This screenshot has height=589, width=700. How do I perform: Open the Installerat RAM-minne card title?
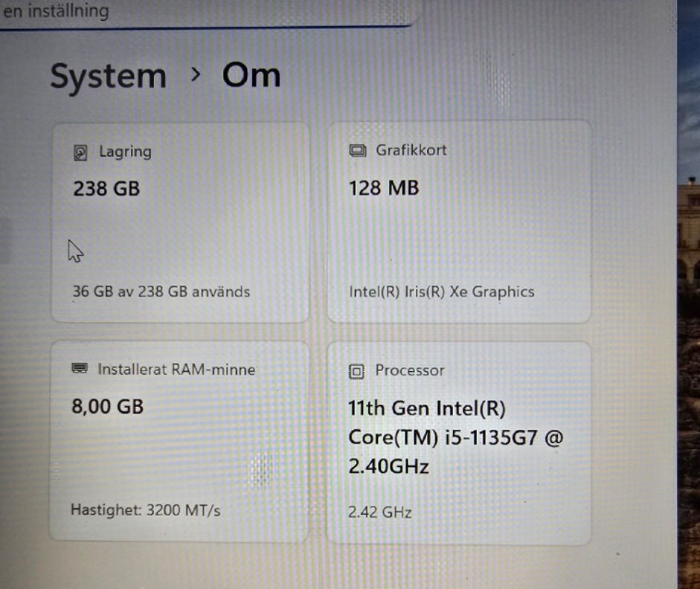click(176, 369)
